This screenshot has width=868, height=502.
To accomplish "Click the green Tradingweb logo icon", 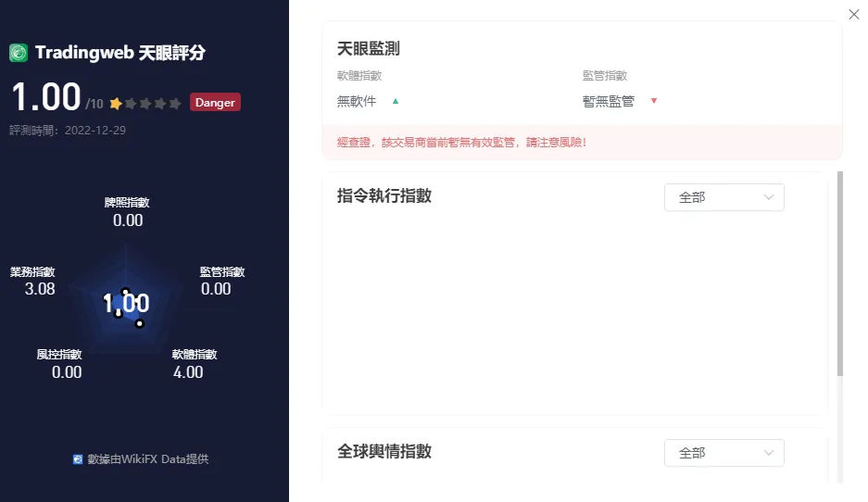I will click(19, 53).
